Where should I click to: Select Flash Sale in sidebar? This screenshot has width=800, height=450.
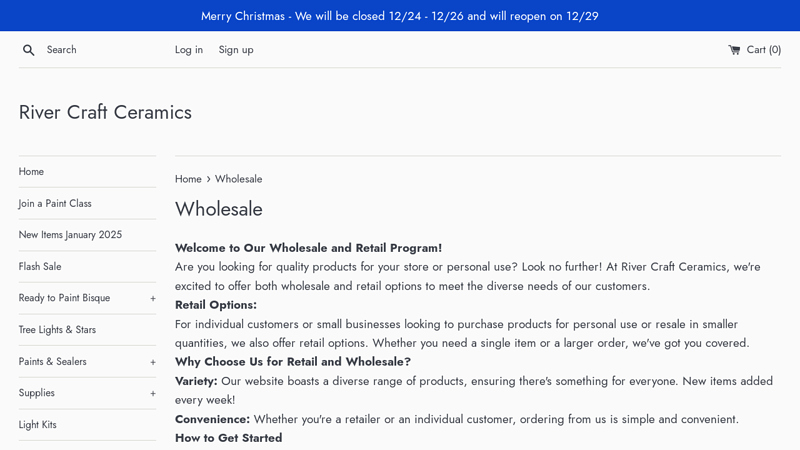(x=40, y=267)
